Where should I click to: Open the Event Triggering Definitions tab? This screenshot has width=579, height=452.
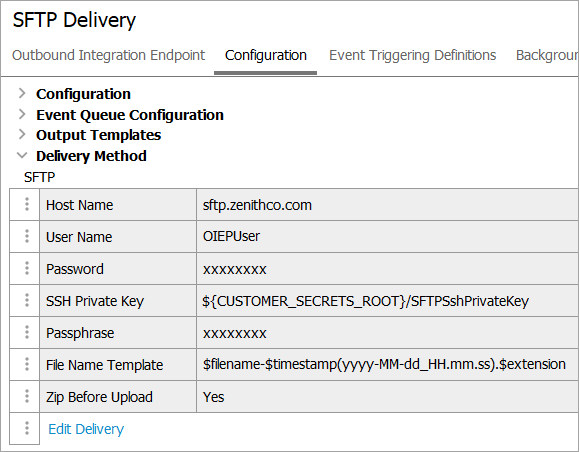pyautogui.click(x=412, y=55)
